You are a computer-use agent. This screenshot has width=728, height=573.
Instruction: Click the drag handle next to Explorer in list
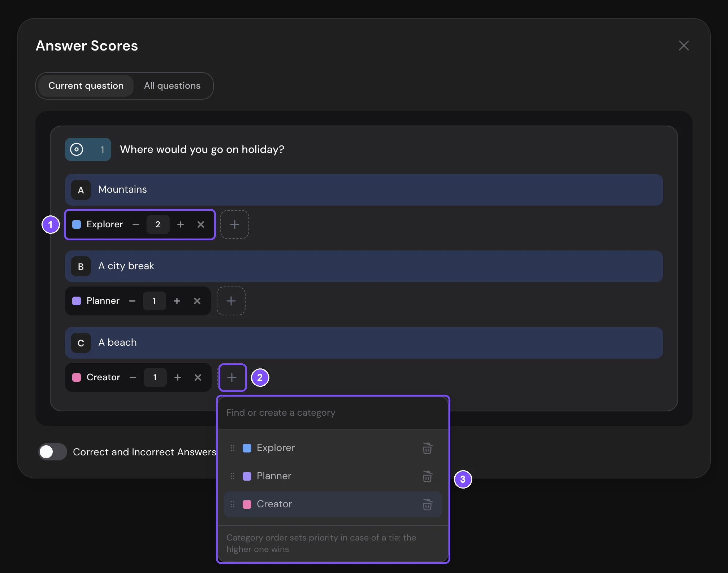pos(233,448)
